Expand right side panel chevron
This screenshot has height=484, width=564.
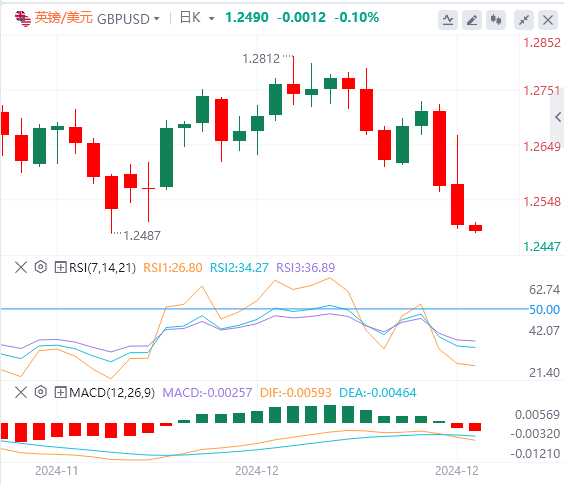558,117
